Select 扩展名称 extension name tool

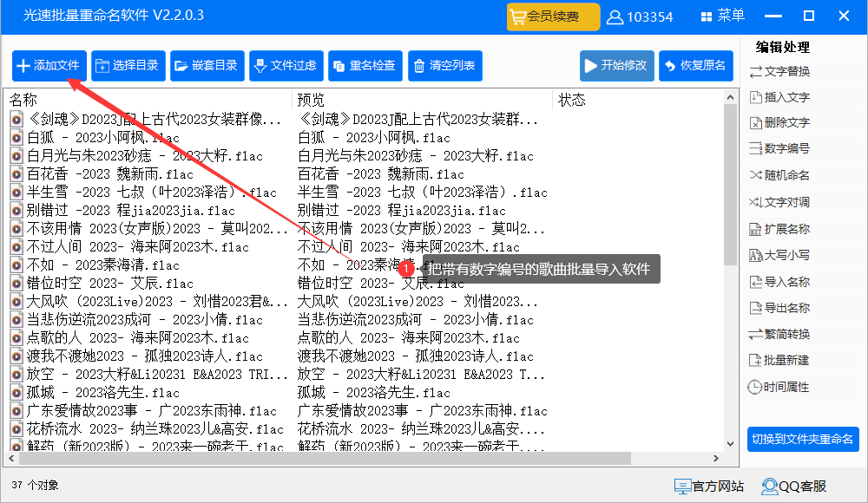(x=779, y=229)
